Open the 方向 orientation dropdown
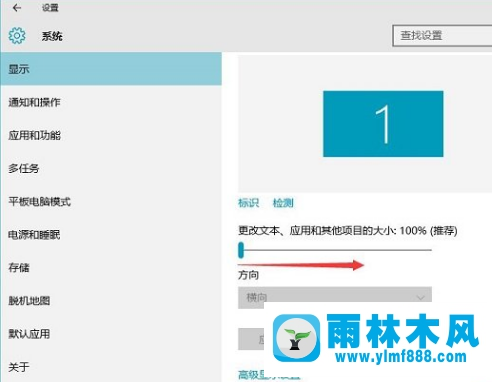The height and width of the screenshot is (382, 492). (x=335, y=297)
